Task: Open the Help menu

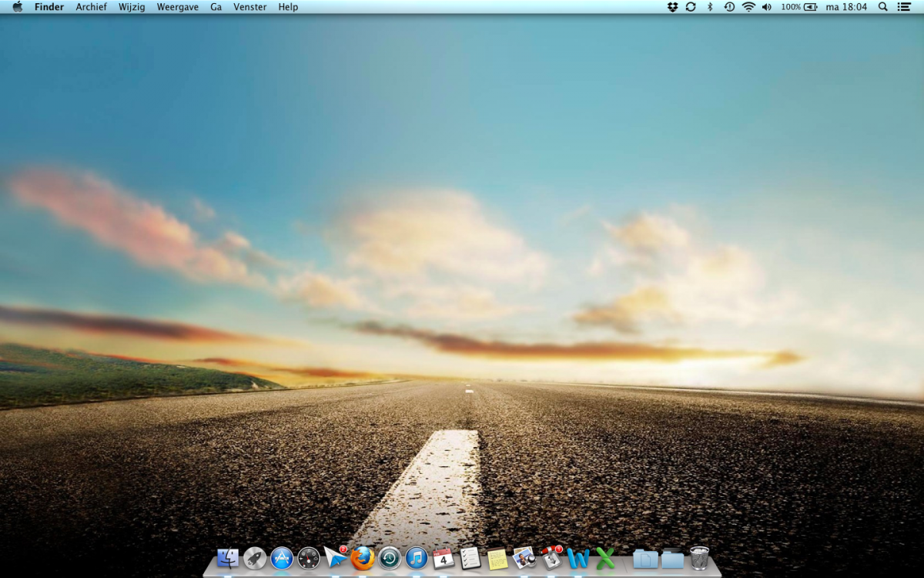Action: click(x=288, y=7)
